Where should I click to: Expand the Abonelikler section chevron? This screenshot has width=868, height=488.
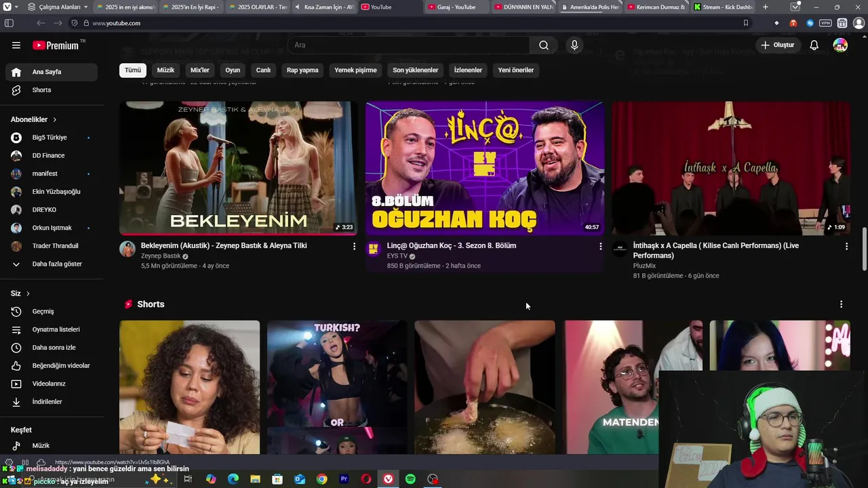(x=55, y=120)
